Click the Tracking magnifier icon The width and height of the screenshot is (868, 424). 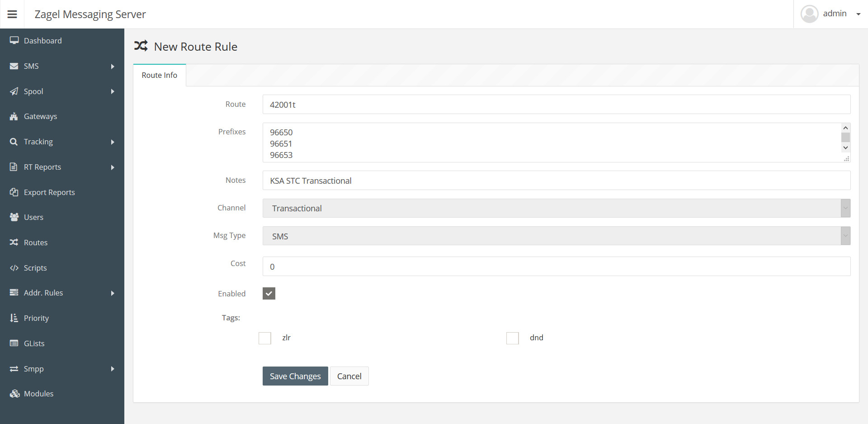pyautogui.click(x=14, y=142)
